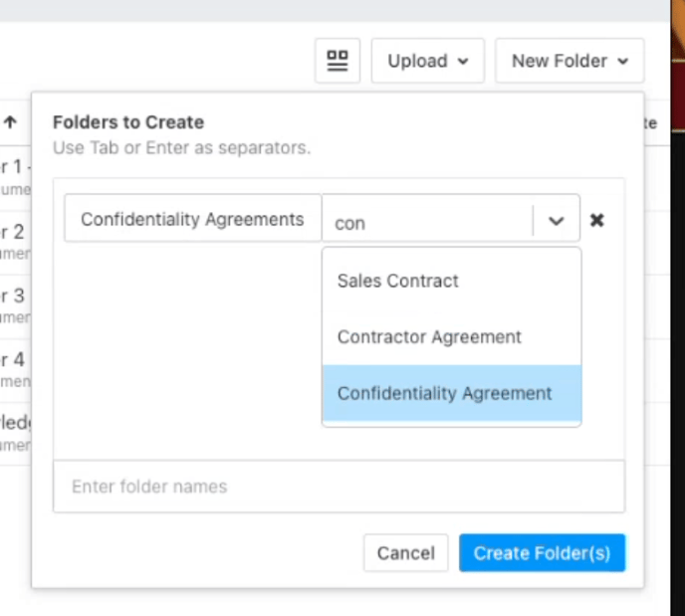Image resolution: width=685 pixels, height=616 pixels.
Task: Select the partially visible row ending in "r 3"
Action: [x=14, y=306]
